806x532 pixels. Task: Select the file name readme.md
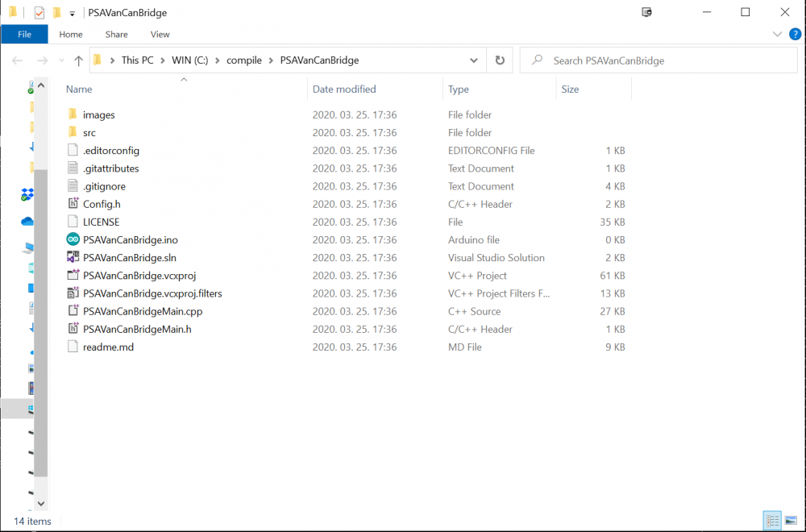pyautogui.click(x=109, y=347)
